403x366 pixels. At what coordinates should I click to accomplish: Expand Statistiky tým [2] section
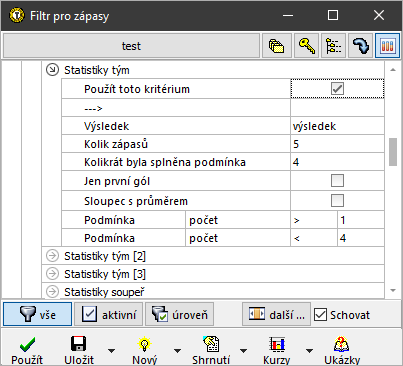52,256
